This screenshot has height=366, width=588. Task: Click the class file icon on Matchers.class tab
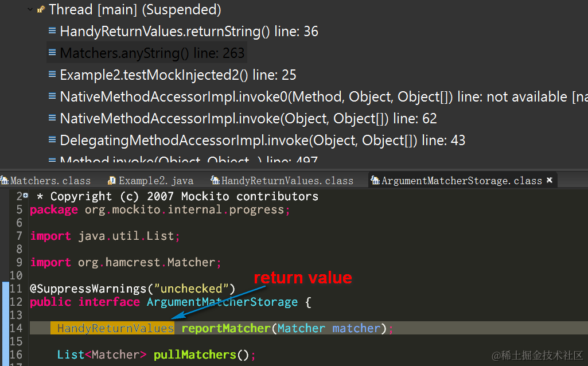click(x=5, y=180)
